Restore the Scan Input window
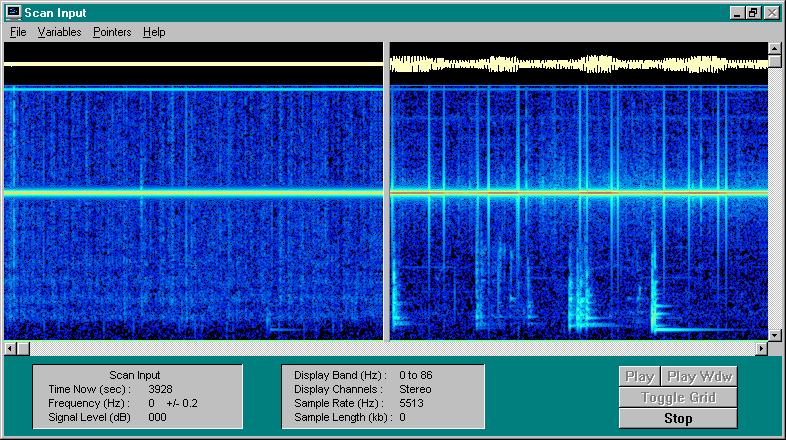This screenshot has width=786, height=440. [x=753, y=13]
